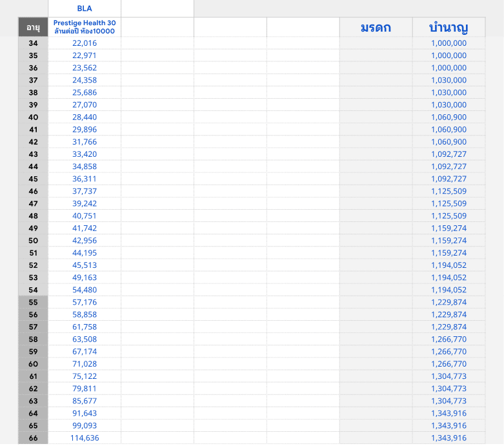Image resolution: width=504 pixels, height=446 pixels.
Task: Select premium value 37,737
Action: [x=85, y=191]
